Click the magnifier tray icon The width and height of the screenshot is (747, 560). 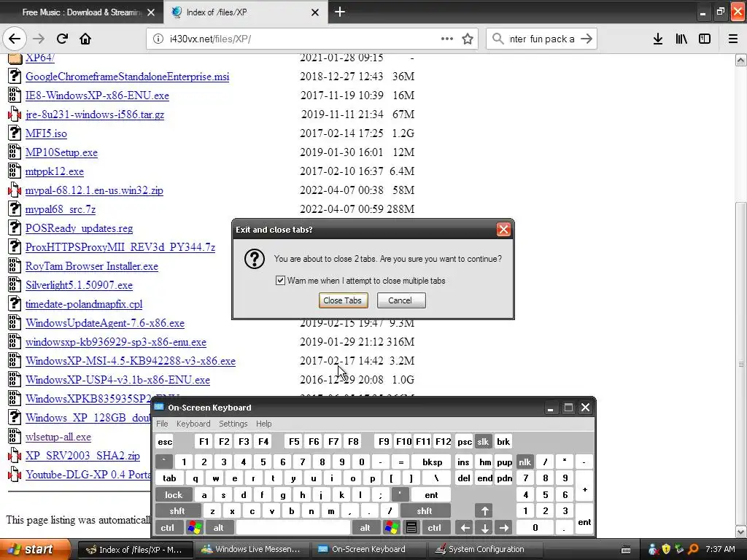click(x=693, y=549)
